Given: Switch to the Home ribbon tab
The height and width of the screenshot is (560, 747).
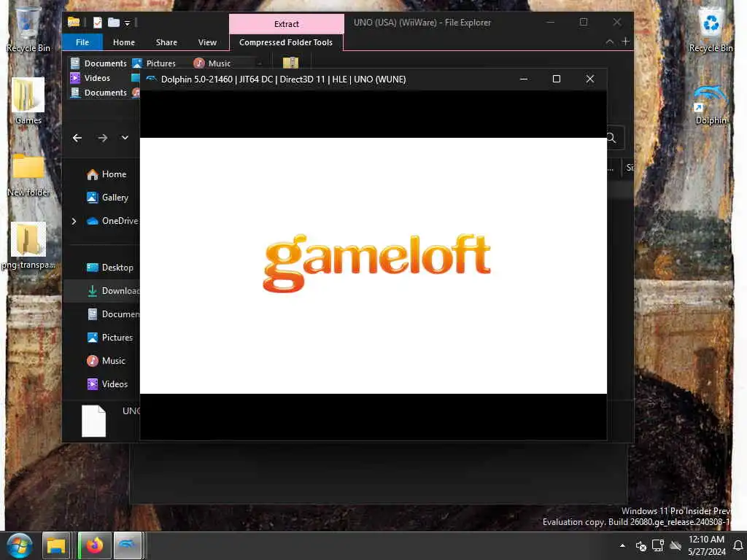Looking at the screenshot, I should pyautogui.click(x=124, y=42).
